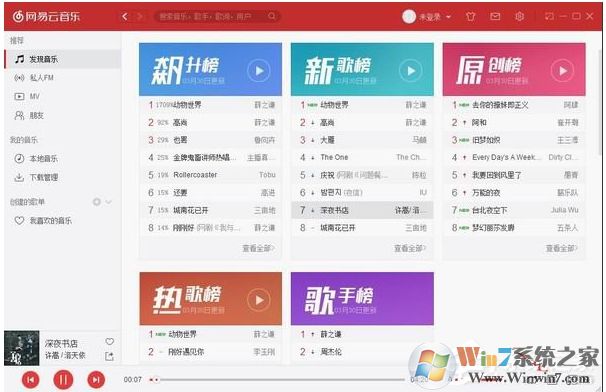
Task: Select 旧梦如烬 in 原创榜
Action: pos(486,140)
